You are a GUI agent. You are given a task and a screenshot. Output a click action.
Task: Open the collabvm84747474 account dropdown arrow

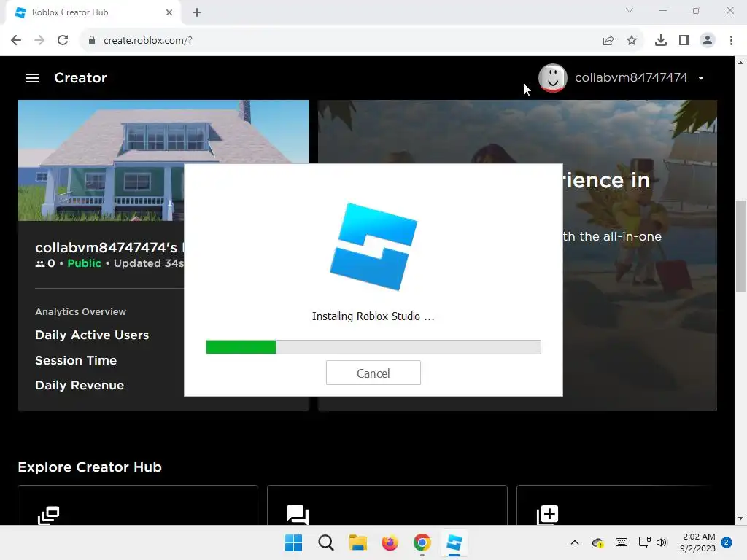[x=701, y=78]
